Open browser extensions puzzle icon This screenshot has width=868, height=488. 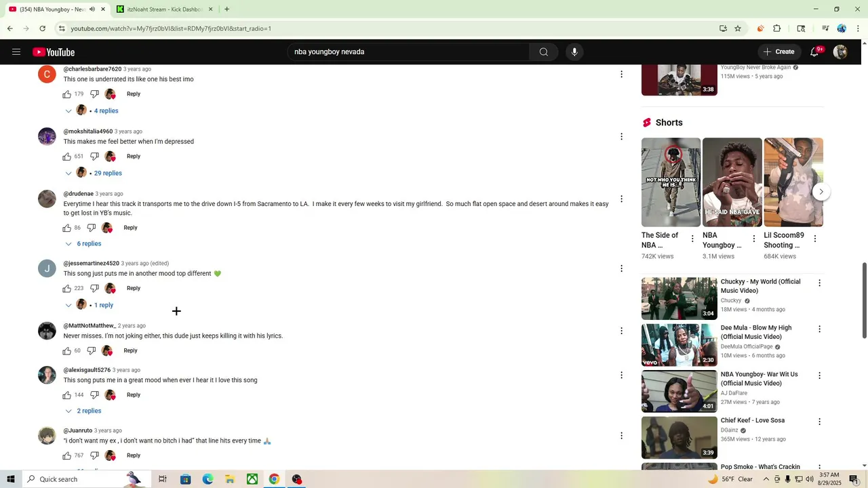777,28
